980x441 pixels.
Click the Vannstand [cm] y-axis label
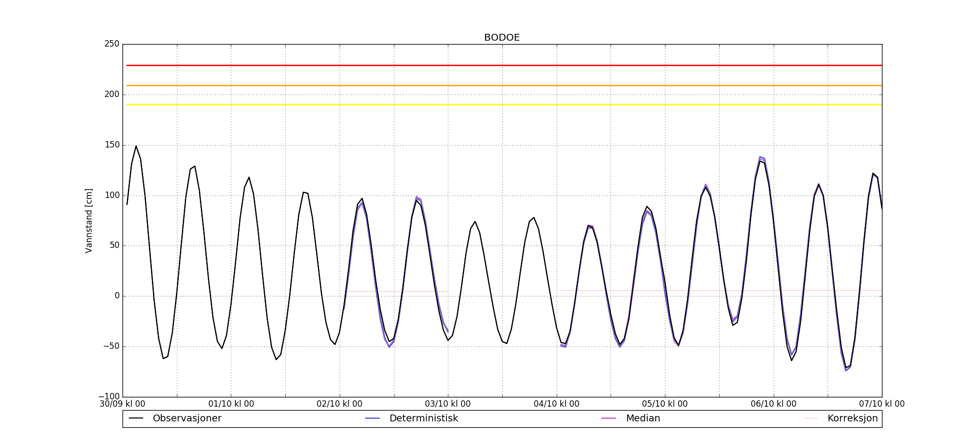(89, 220)
